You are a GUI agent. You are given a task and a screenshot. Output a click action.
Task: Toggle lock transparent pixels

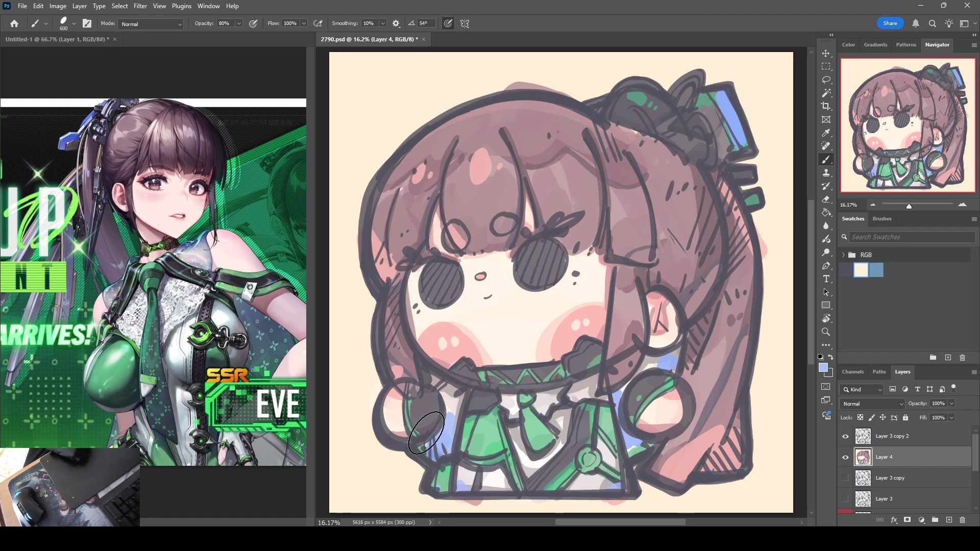pos(861,417)
